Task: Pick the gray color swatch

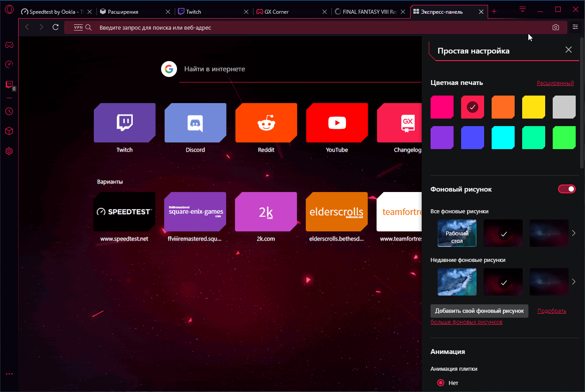Action: (x=564, y=107)
